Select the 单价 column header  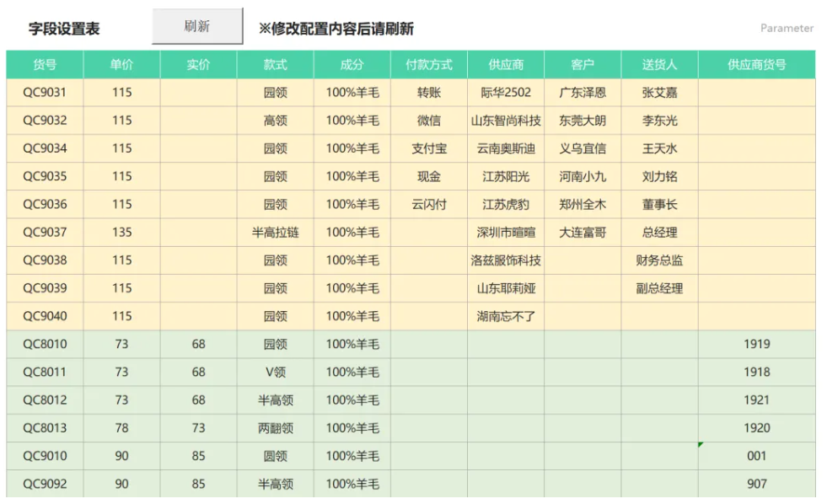122,65
